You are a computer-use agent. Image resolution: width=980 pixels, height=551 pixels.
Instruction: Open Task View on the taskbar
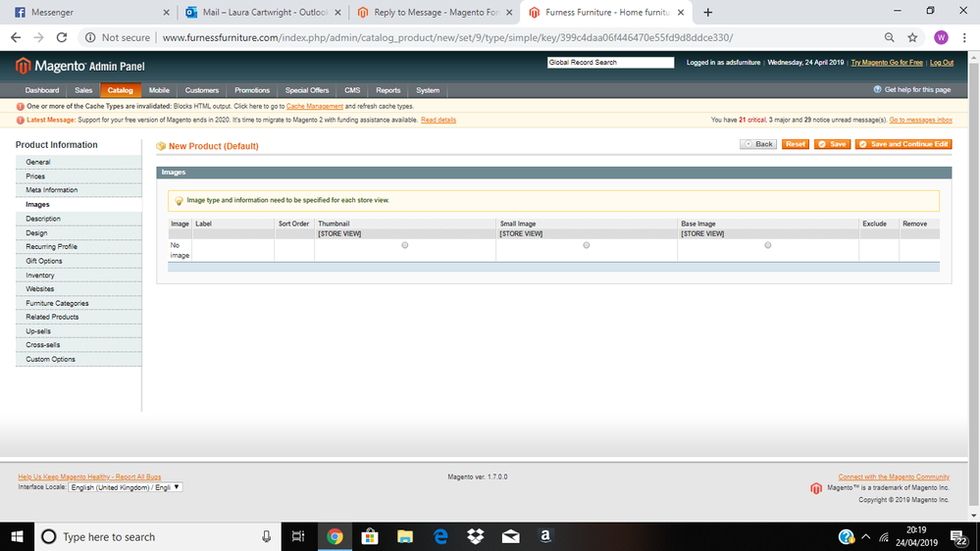[298, 536]
